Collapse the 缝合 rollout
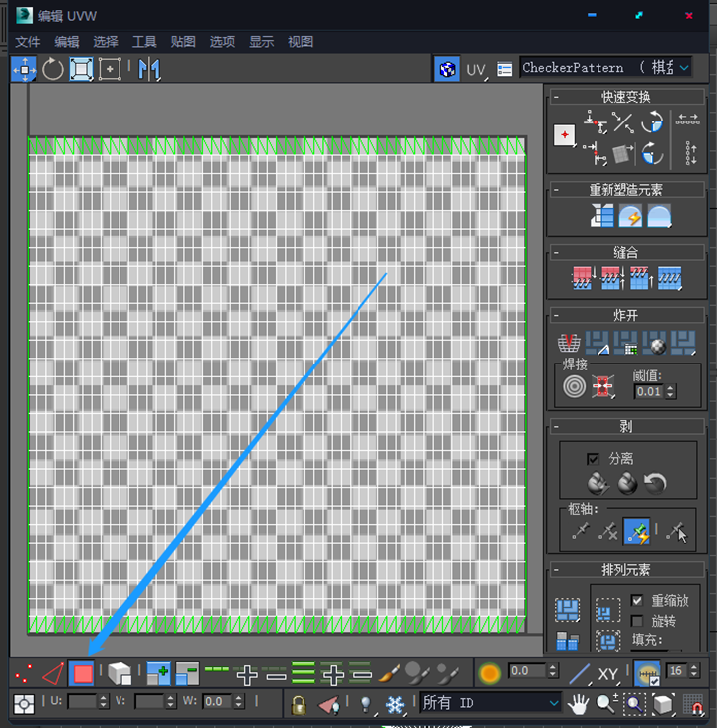Screen dimensions: 717x728 click(556, 253)
